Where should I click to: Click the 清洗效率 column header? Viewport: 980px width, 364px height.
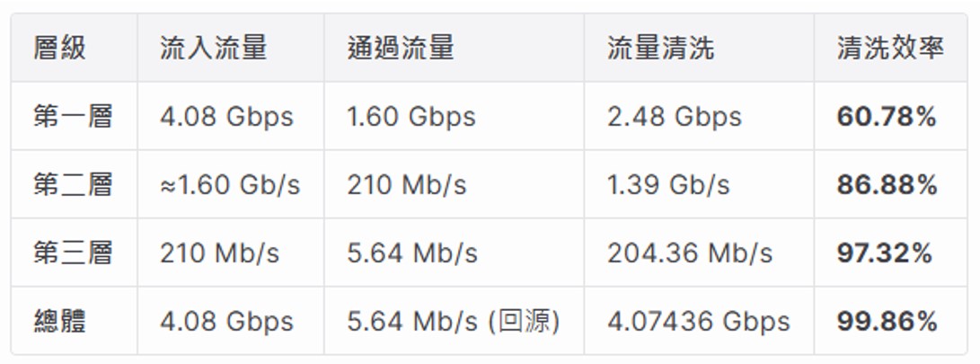click(x=890, y=48)
